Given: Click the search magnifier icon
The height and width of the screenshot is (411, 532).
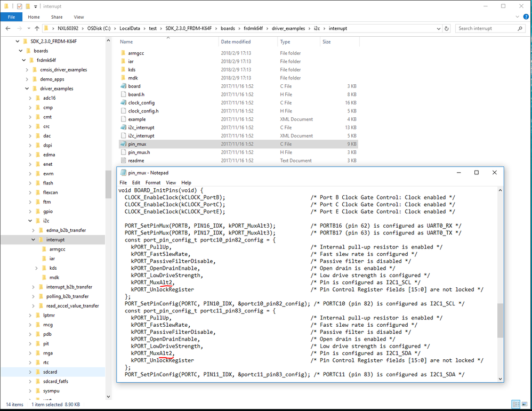Looking at the screenshot, I should coord(520,28).
